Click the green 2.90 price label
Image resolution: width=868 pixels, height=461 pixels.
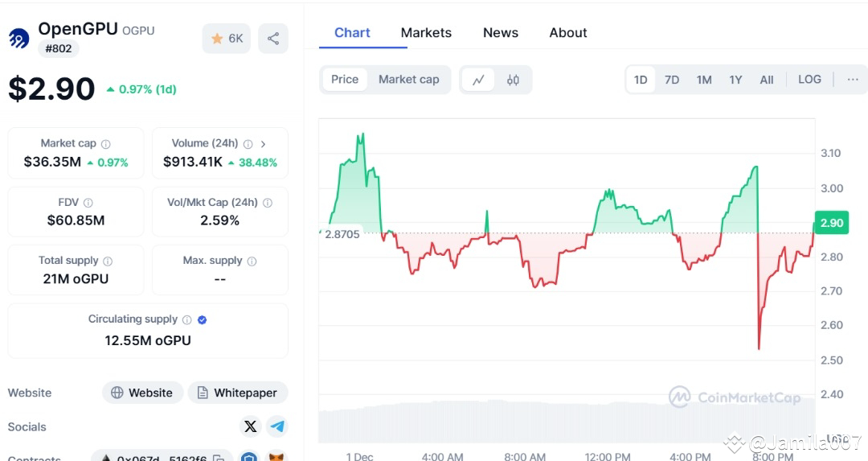click(x=832, y=223)
